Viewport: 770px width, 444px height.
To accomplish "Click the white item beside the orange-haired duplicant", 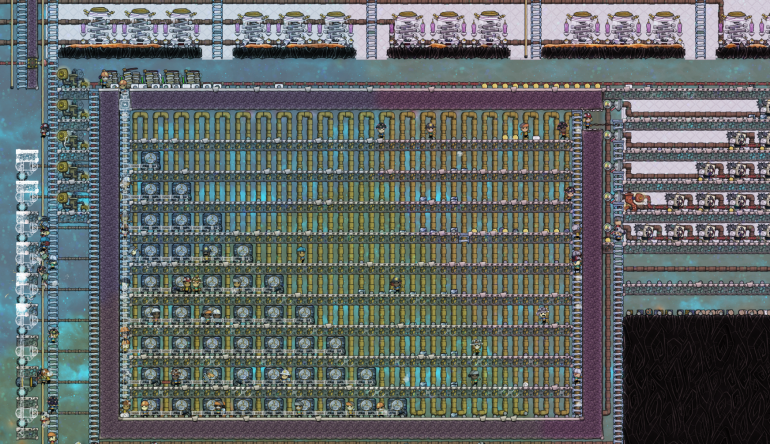I will pos(536,138).
